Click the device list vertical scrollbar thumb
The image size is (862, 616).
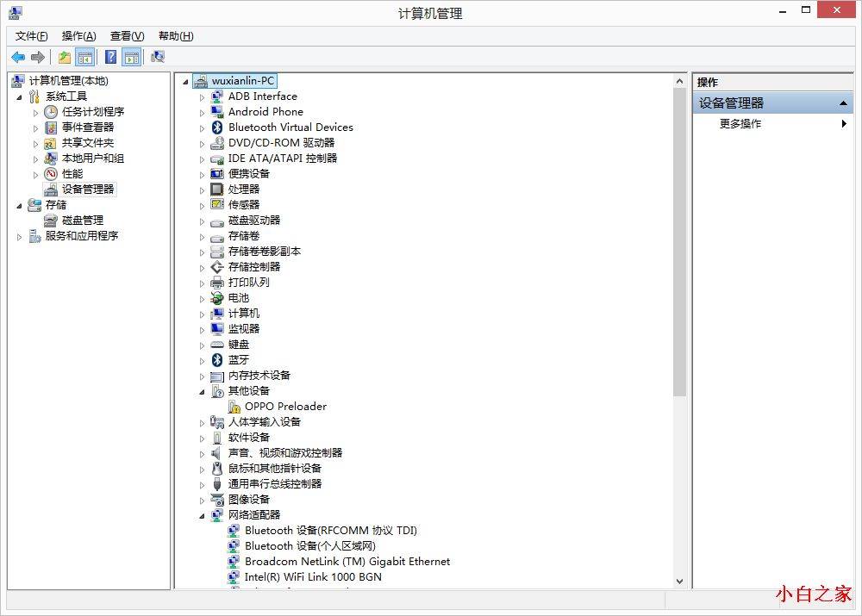(679, 242)
